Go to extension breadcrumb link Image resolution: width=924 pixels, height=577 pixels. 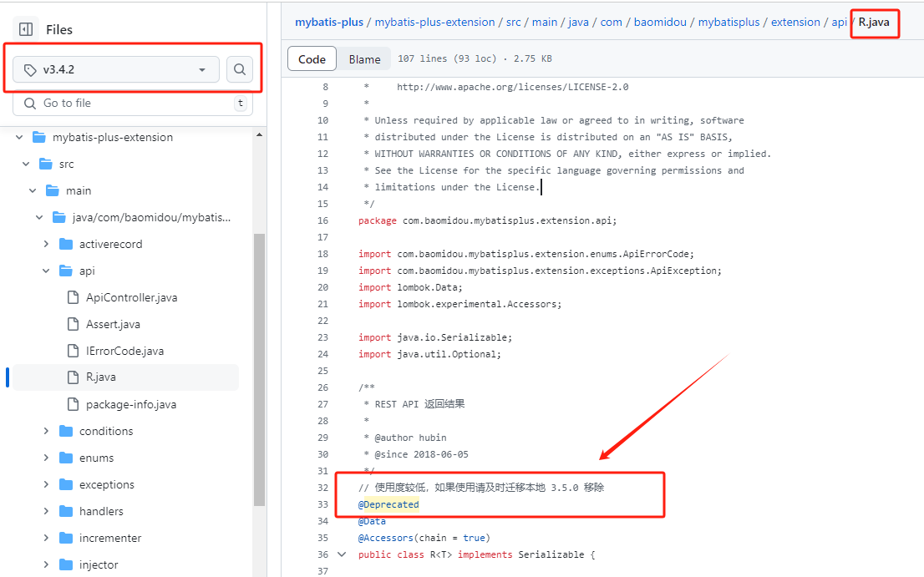(795, 22)
